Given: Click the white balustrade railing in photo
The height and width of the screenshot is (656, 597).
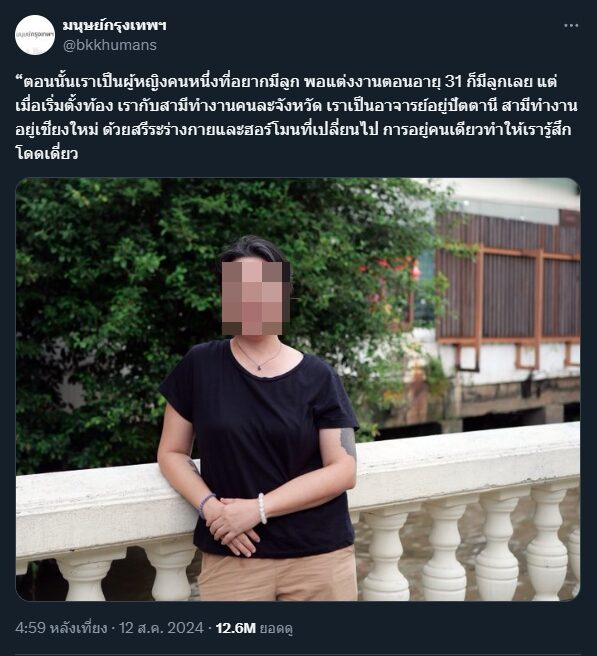Looking at the screenshot, I should (x=464, y=510).
